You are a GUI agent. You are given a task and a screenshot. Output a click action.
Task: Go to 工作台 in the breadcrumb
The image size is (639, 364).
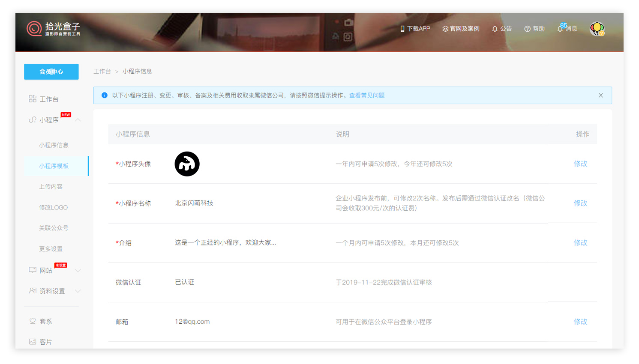[102, 72]
